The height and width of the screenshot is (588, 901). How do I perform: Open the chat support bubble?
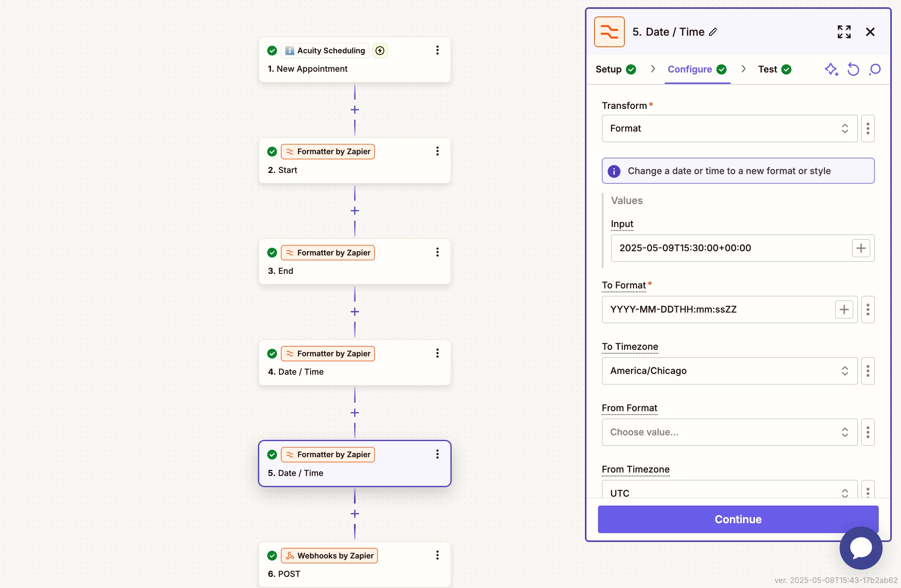pyautogui.click(x=861, y=548)
